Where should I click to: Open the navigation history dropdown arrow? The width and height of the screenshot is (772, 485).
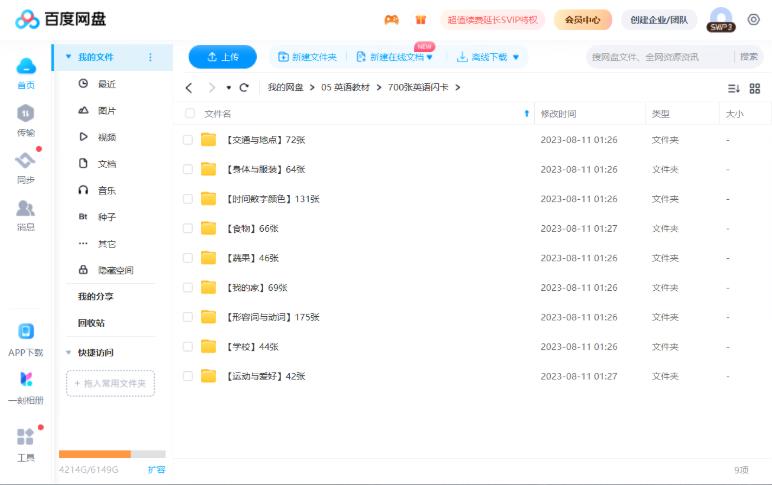point(228,88)
